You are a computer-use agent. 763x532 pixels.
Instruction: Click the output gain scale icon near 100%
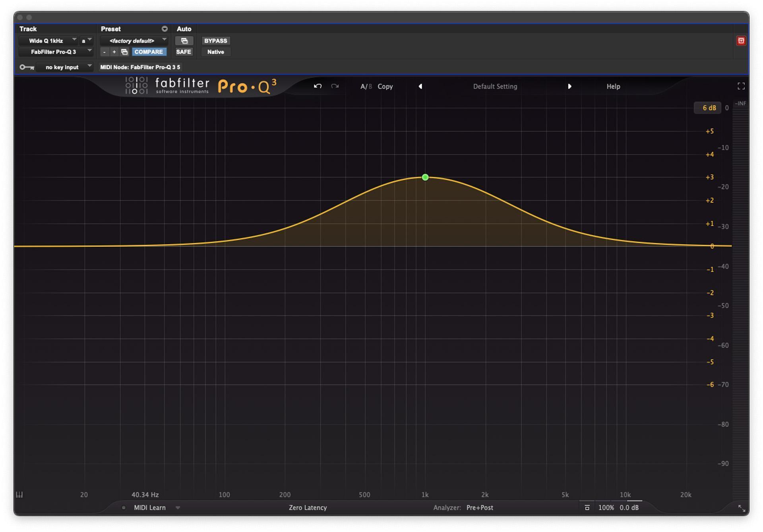coord(587,507)
